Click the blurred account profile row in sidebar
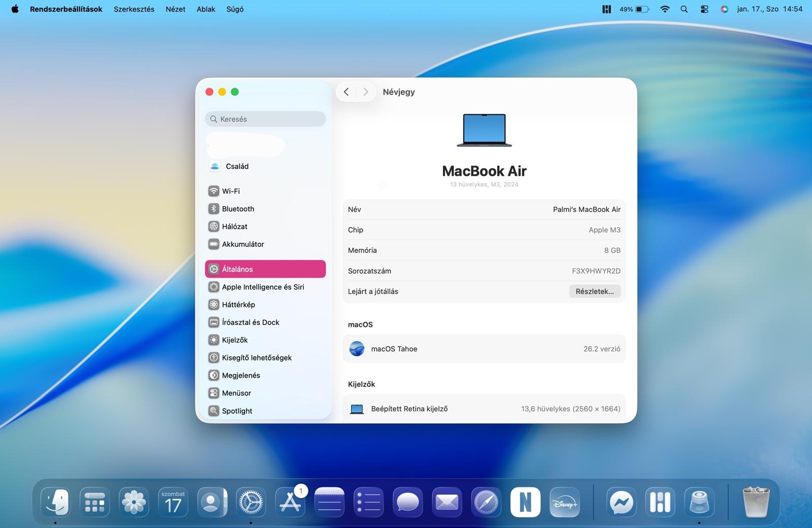 click(246, 146)
